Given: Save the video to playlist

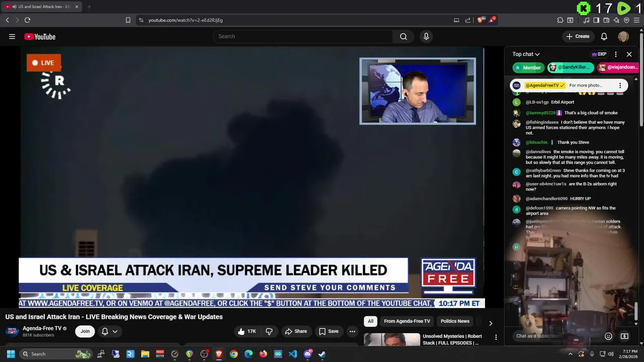Looking at the screenshot, I should [x=329, y=331].
